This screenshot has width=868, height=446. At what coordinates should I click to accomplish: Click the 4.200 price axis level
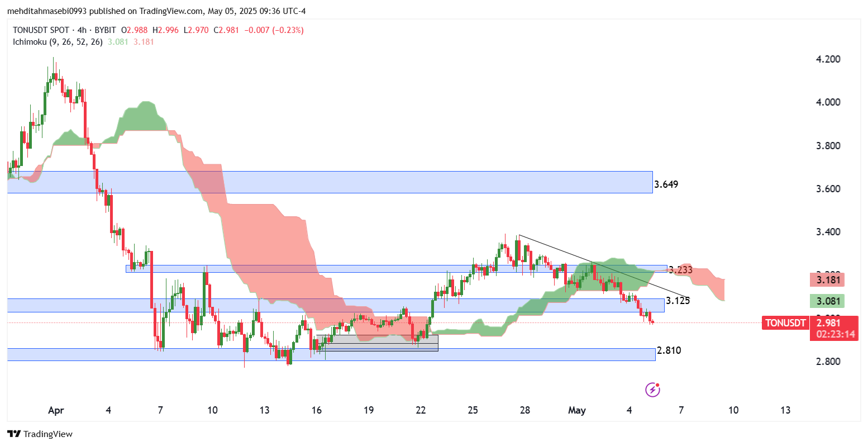pos(828,59)
